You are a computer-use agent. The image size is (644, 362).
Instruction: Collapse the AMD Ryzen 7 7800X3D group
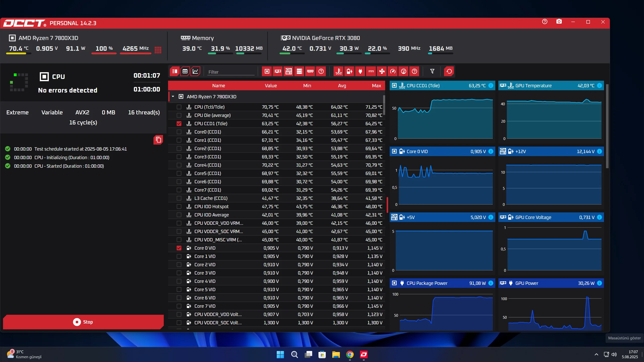pyautogui.click(x=173, y=97)
